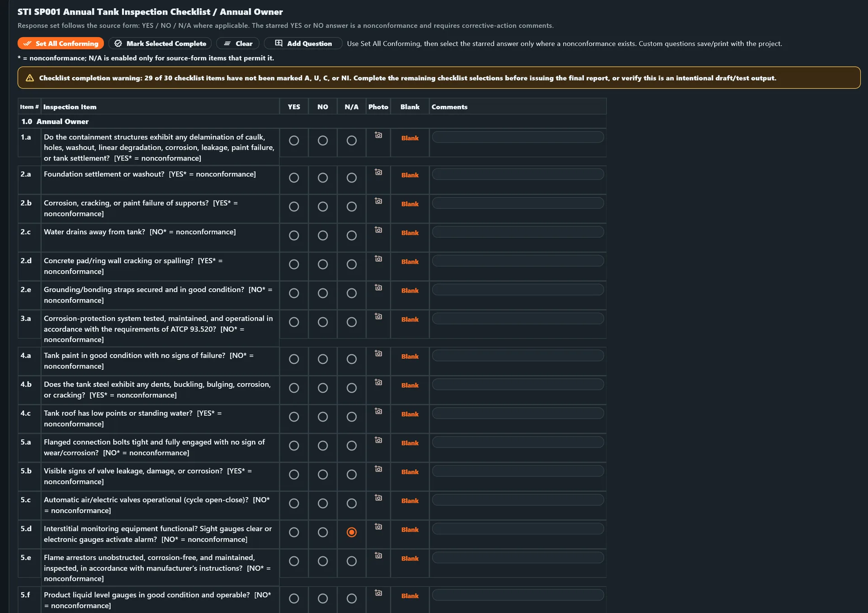This screenshot has height=613, width=868.
Task: Click camera icon in row 5.c
Action: tap(378, 498)
